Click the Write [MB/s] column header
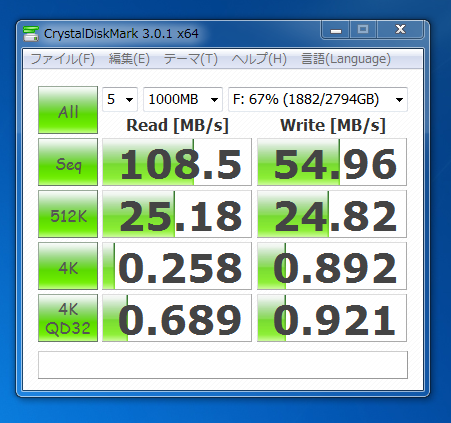451x423 pixels. point(333,126)
